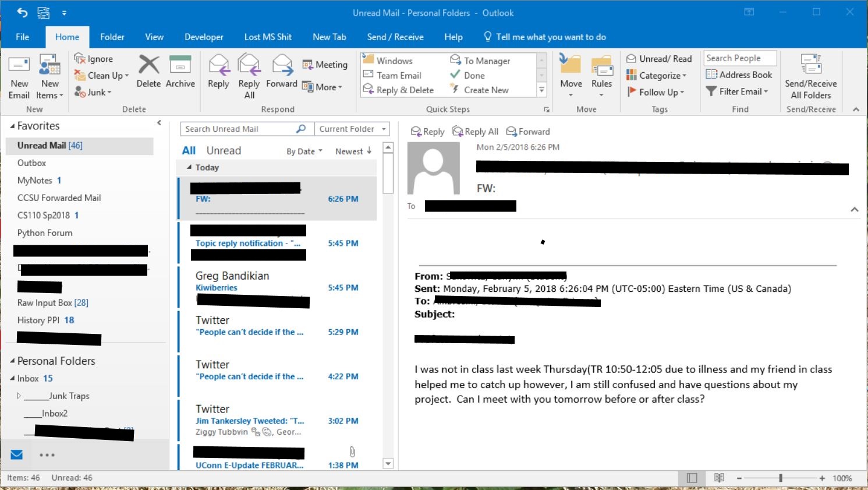
Task: Click the Ignore conversation icon
Action: (x=94, y=59)
